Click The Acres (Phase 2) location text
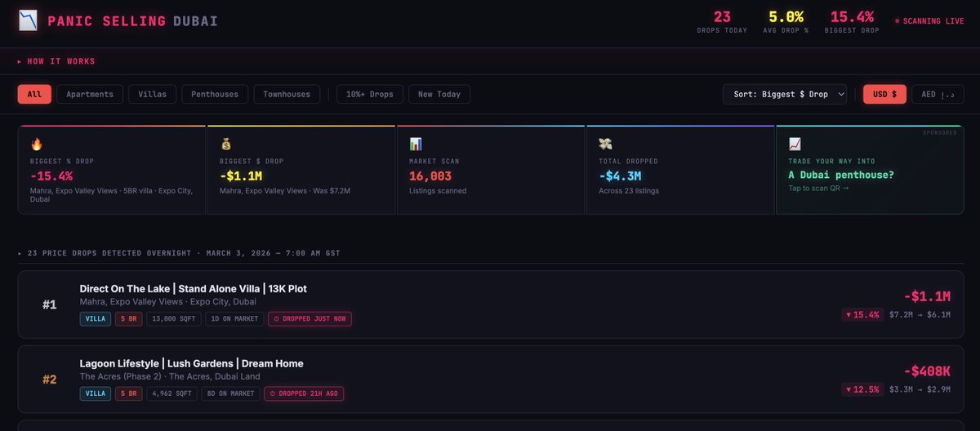The width and height of the screenshot is (980, 431). [170, 376]
